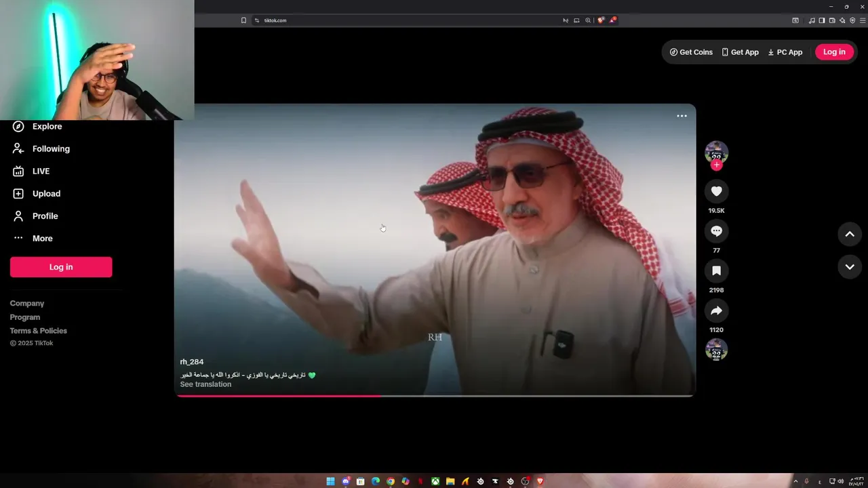Show hidden system tray icons chevron
The width and height of the screenshot is (868, 488).
(x=796, y=481)
